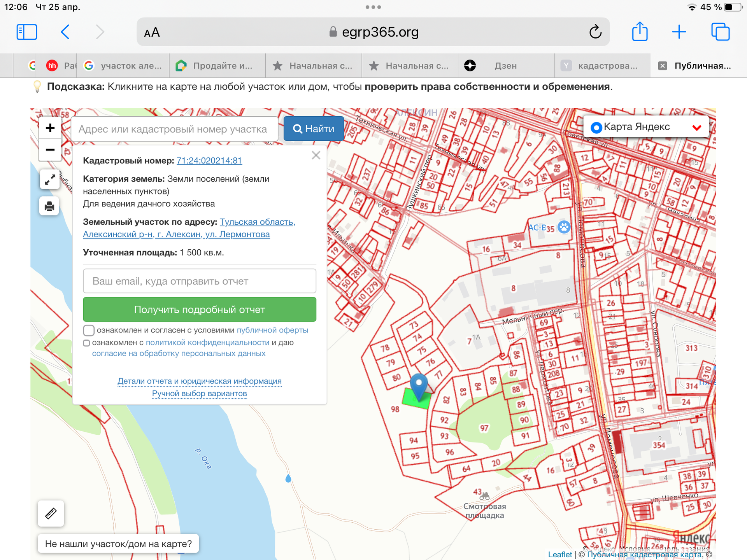The height and width of the screenshot is (560, 747).
Task: Open the tab overview icon
Action: [x=720, y=32]
